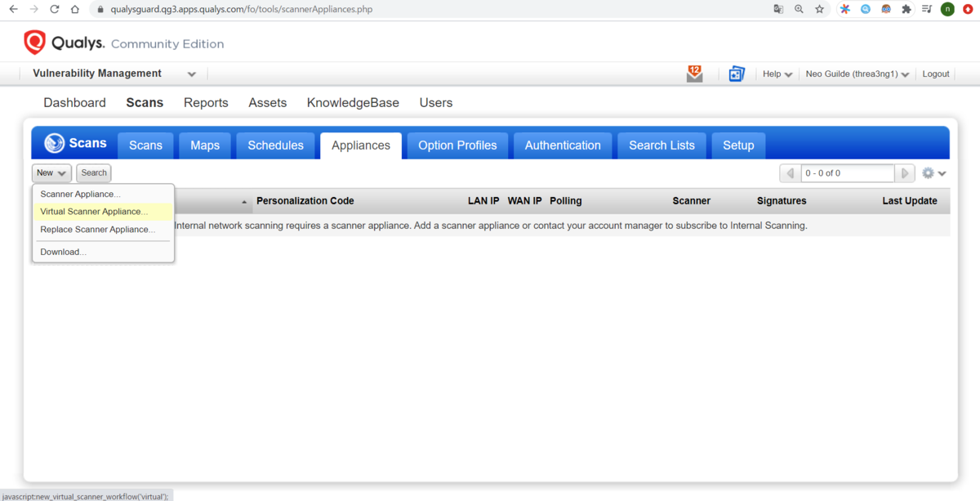Open the Search Lists tab

(x=661, y=145)
